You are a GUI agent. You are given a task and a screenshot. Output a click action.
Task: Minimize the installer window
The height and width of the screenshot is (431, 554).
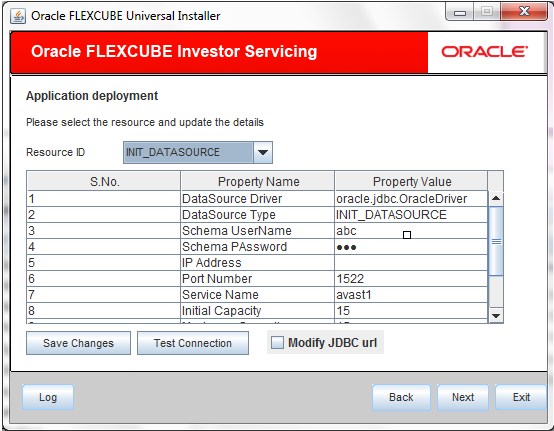point(460,12)
